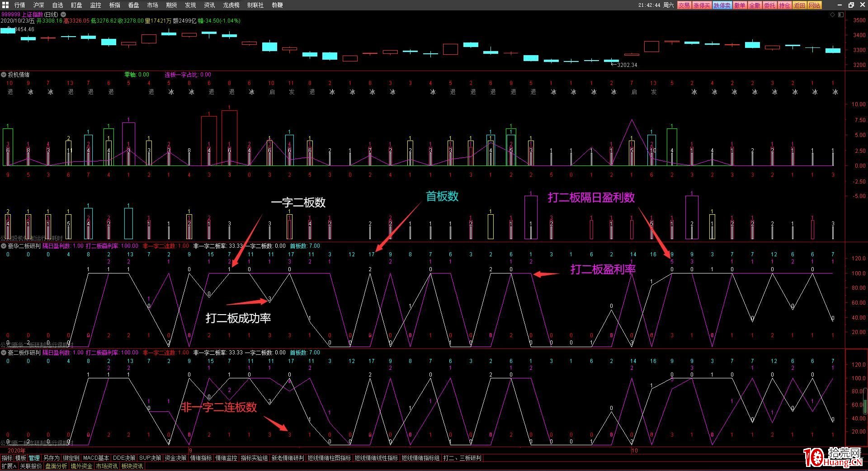This screenshot has height=471, width=868.
Task: Open the 行情 menu in top bar
Action: coord(20,5)
